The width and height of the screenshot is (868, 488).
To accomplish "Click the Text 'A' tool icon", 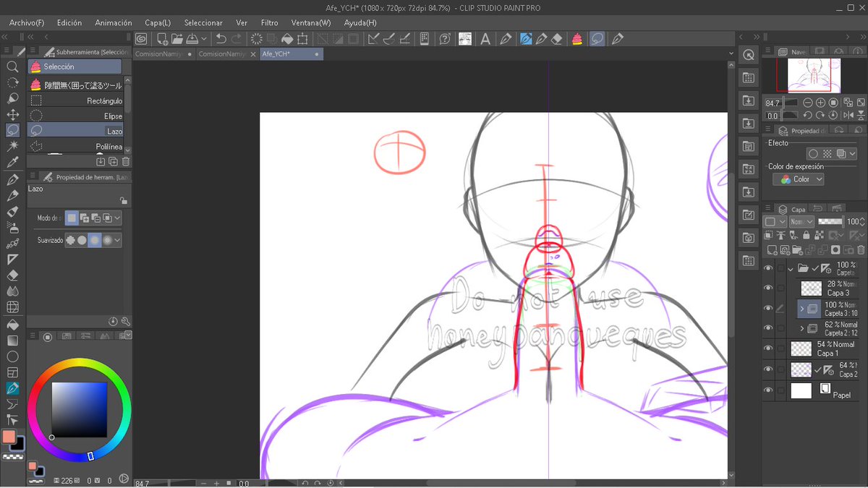I will click(485, 38).
